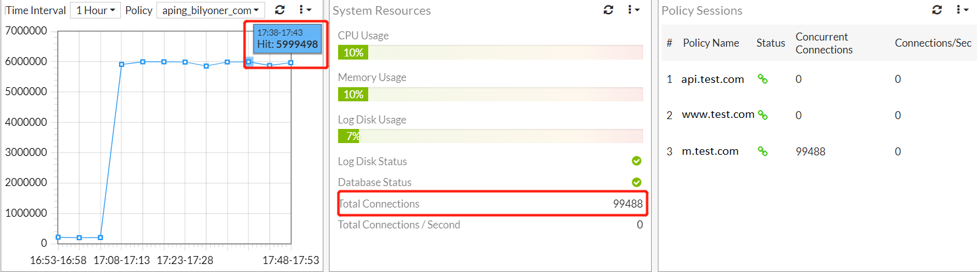This screenshot has height=272, width=980.
Task: Click the api.test.com status link icon
Action: (763, 79)
